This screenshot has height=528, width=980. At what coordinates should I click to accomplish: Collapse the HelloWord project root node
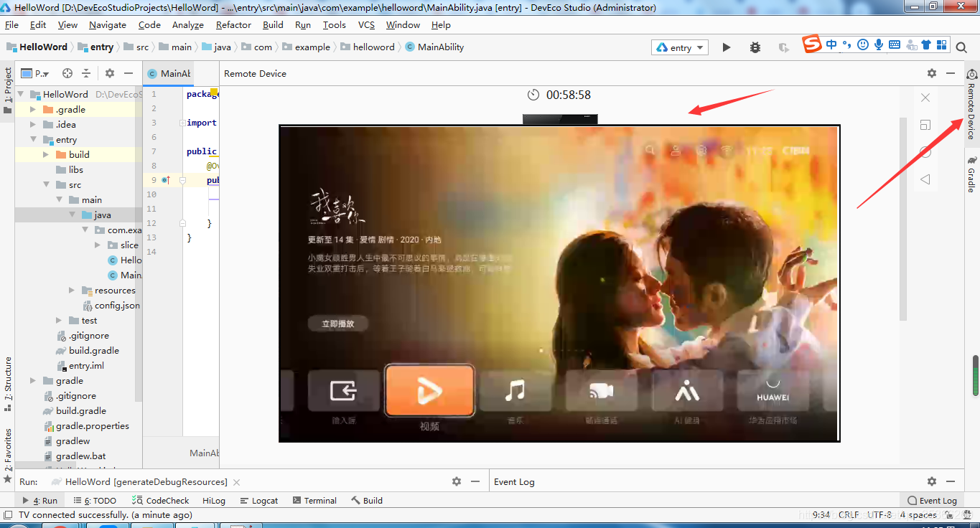point(21,94)
